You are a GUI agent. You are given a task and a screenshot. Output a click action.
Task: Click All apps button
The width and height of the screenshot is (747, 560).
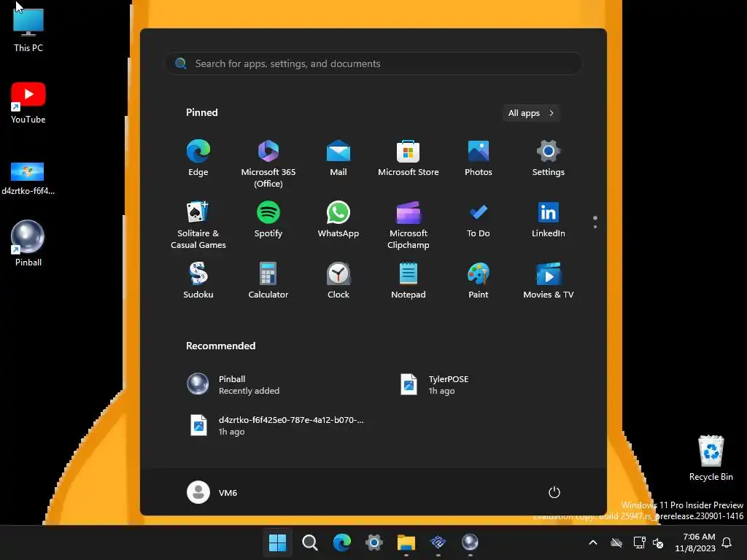[531, 113]
